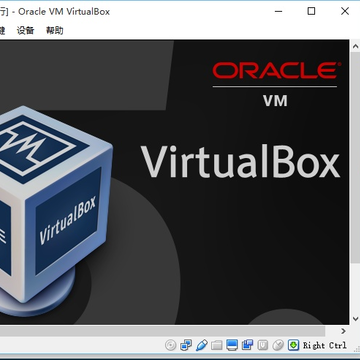Screen dimensions: 360x360
Task: Minimize the VirtualBox VM window
Action: 278,11
